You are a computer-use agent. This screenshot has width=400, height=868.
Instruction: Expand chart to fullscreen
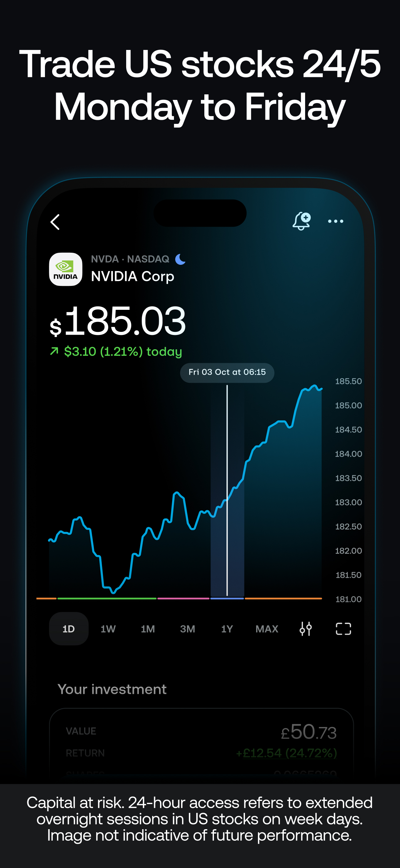point(344,629)
